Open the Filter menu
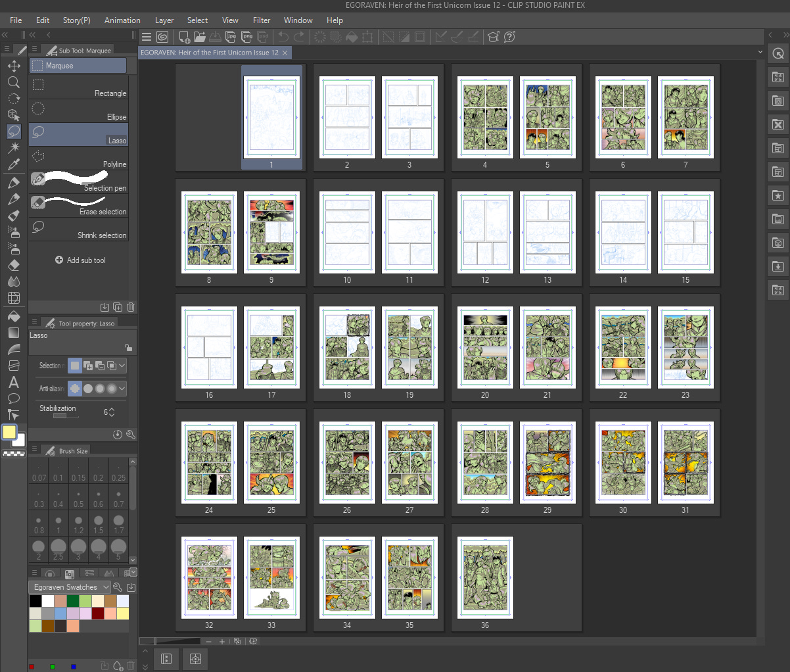The height and width of the screenshot is (672, 790). pos(262,20)
